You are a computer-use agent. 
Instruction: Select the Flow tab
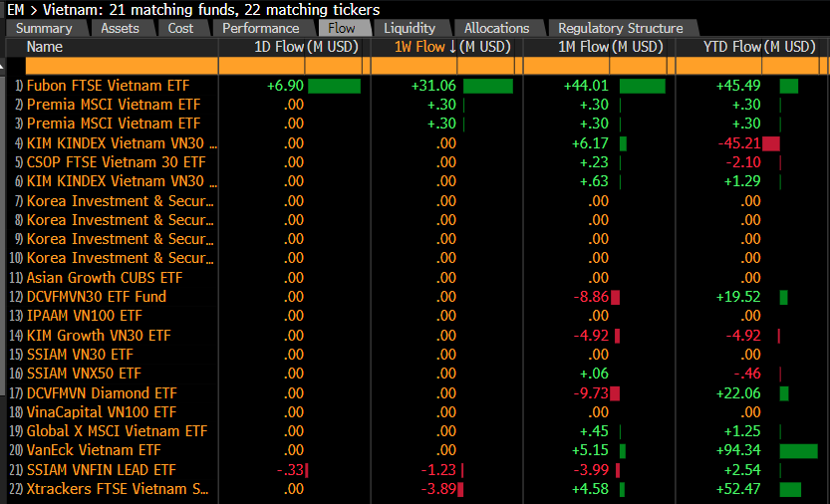click(342, 29)
